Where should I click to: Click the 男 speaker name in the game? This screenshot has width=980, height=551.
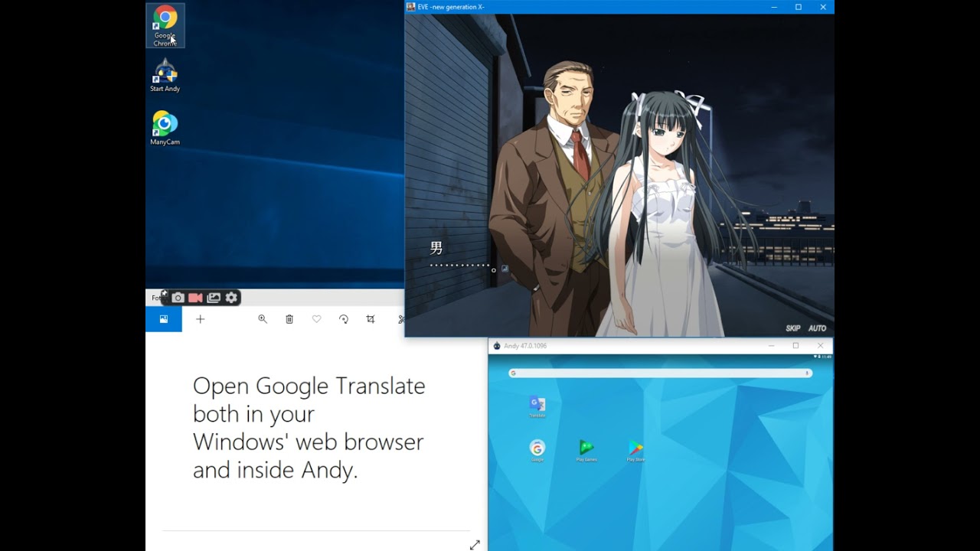(436, 248)
